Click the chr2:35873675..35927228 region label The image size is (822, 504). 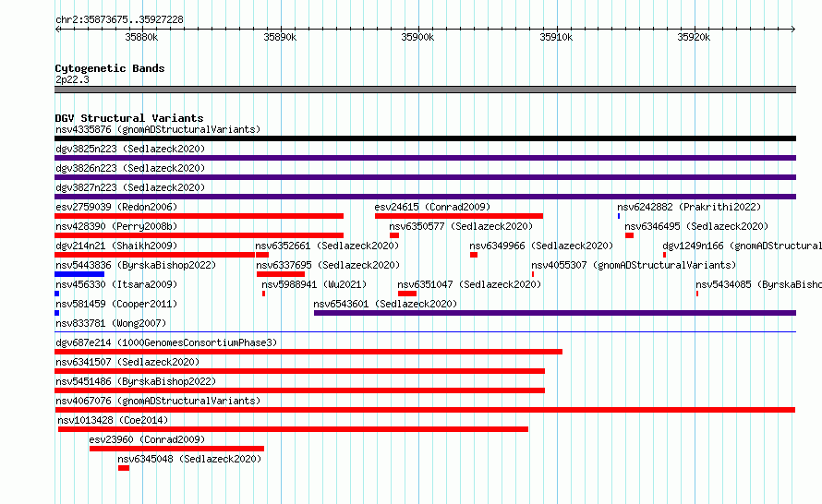point(119,19)
